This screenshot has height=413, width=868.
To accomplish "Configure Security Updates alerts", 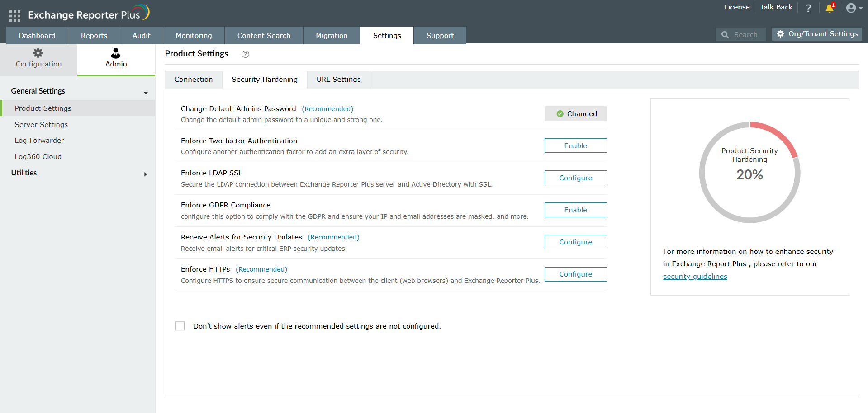I will click(x=576, y=242).
